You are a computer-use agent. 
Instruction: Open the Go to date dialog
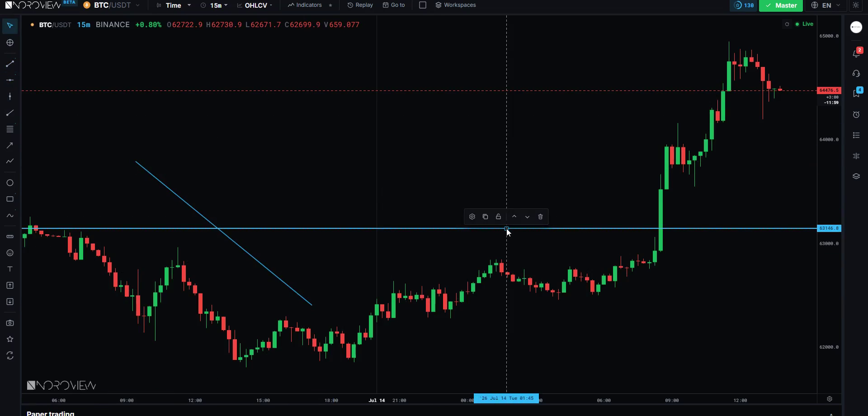pyautogui.click(x=394, y=5)
